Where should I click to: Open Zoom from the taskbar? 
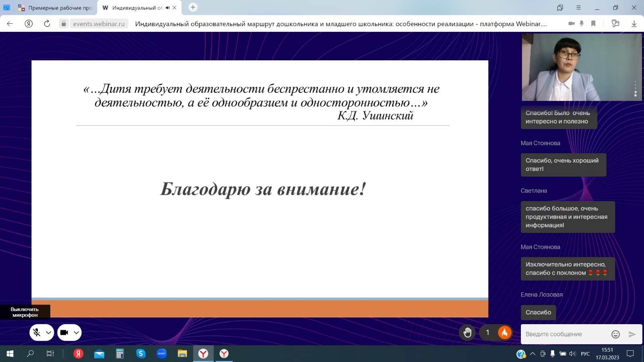161,354
